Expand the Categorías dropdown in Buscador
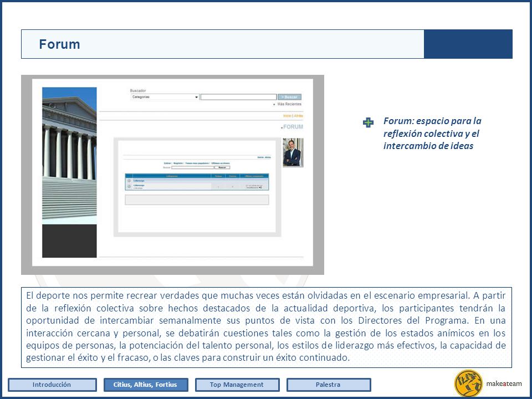Image resolution: width=532 pixels, height=399 pixels. tap(165, 97)
